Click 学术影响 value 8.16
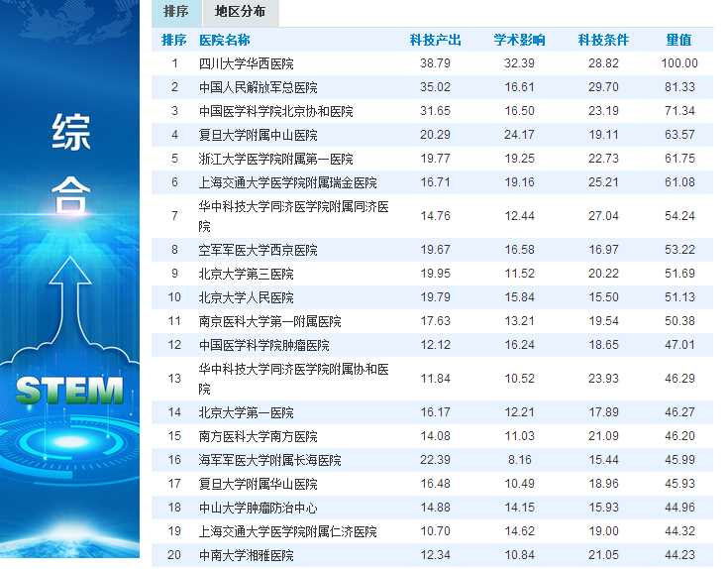728x569 pixels. 519,460
